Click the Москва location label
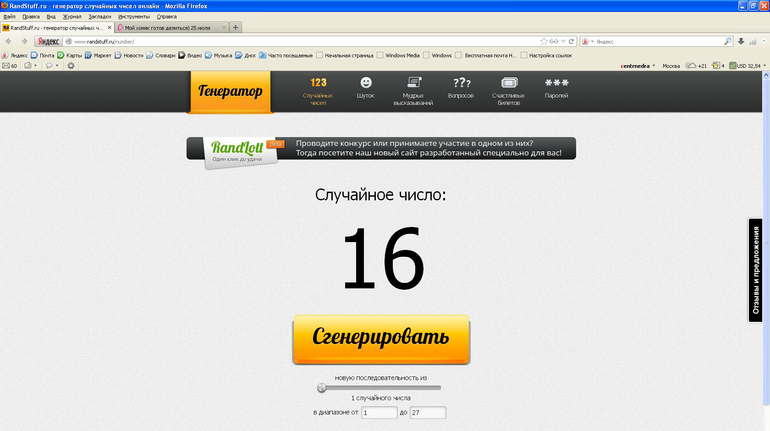The height and width of the screenshot is (431, 770). pyautogui.click(x=671, y=66)
